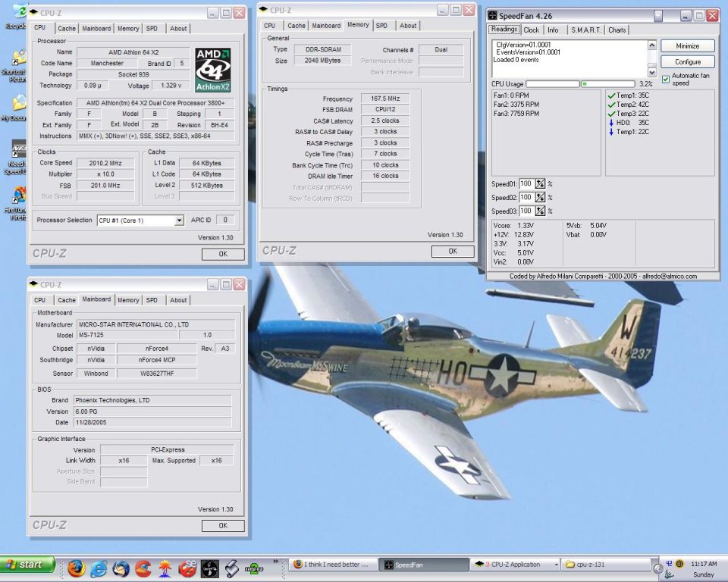The image size is (728, 582).
Task: Click the Recycle Bin desktop icon
Action: 17,16
